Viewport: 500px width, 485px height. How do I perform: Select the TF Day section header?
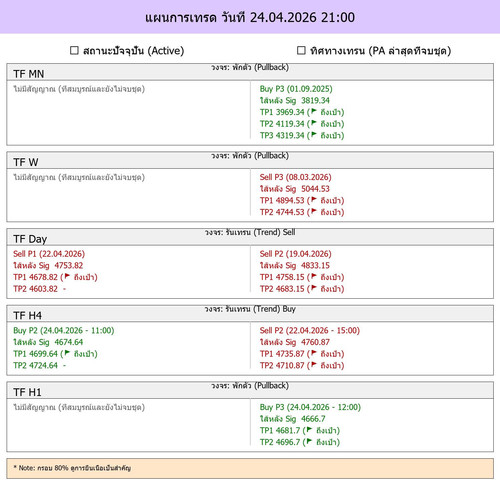point(250,237)
